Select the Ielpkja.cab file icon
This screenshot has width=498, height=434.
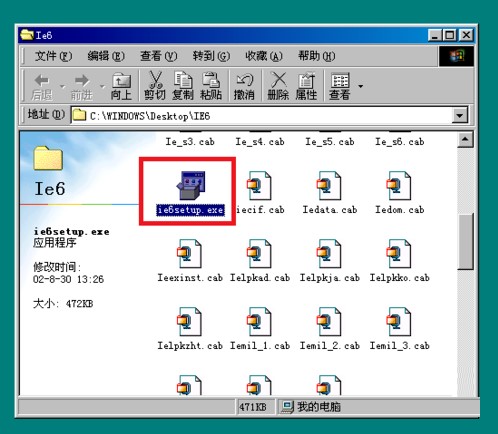[329, 254]
